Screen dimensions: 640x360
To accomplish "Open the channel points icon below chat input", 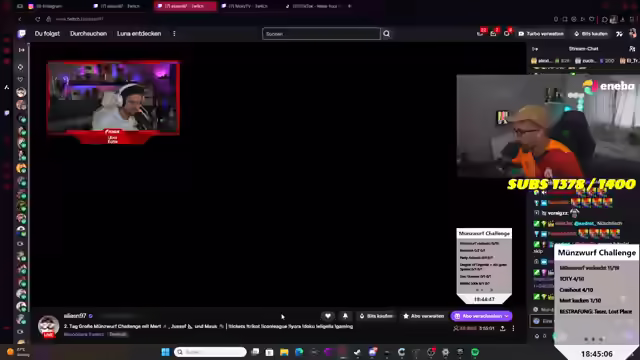I will click(537, 336).
